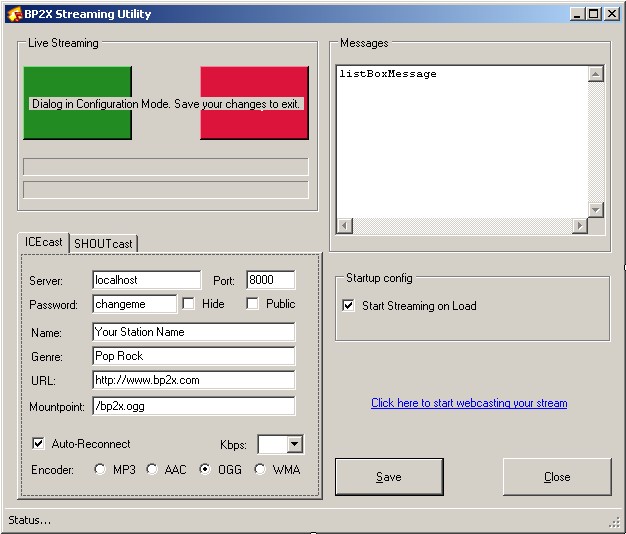The height and width of the screenshot is (534, 626).
Task: Click the Messages list scroll up arrow
Action: coord(596,74)
